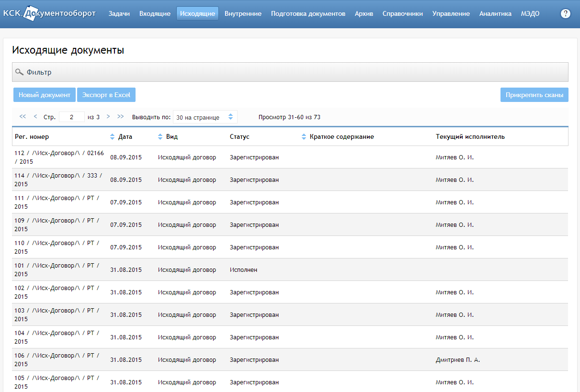This screenshot has width=580, height=392.
Task: Click the КСК Документооборот logo
Action: 49,13
